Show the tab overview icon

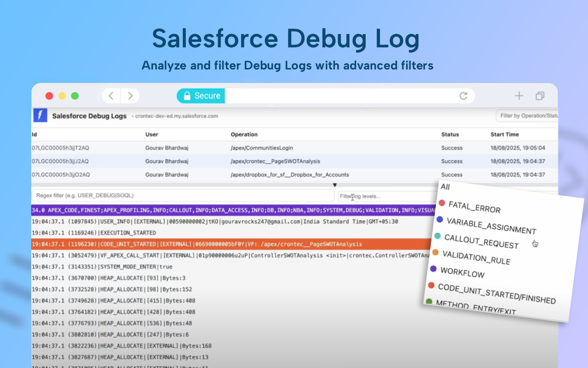tap(540, 95)
